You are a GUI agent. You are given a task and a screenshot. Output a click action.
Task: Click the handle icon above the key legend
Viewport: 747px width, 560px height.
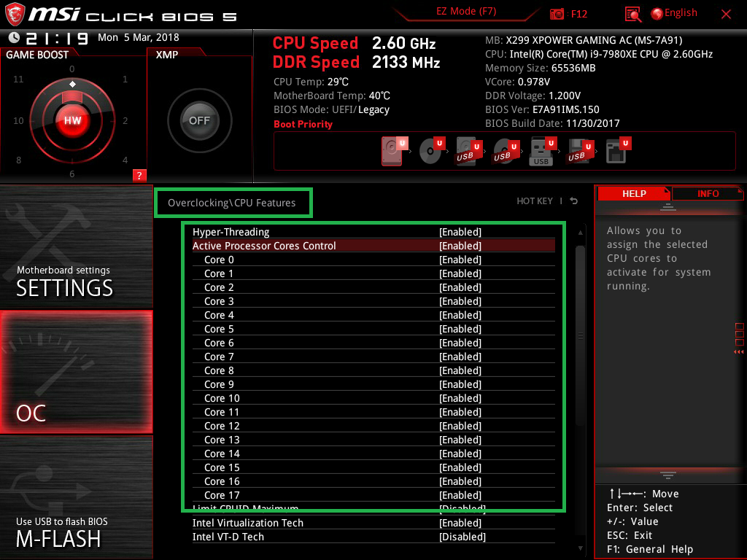coord(668,475)
